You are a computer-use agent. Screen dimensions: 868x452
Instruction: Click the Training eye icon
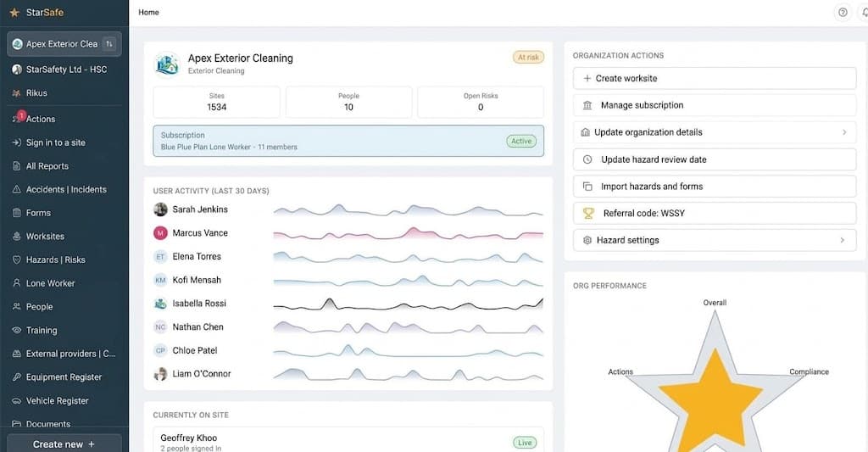17,330
